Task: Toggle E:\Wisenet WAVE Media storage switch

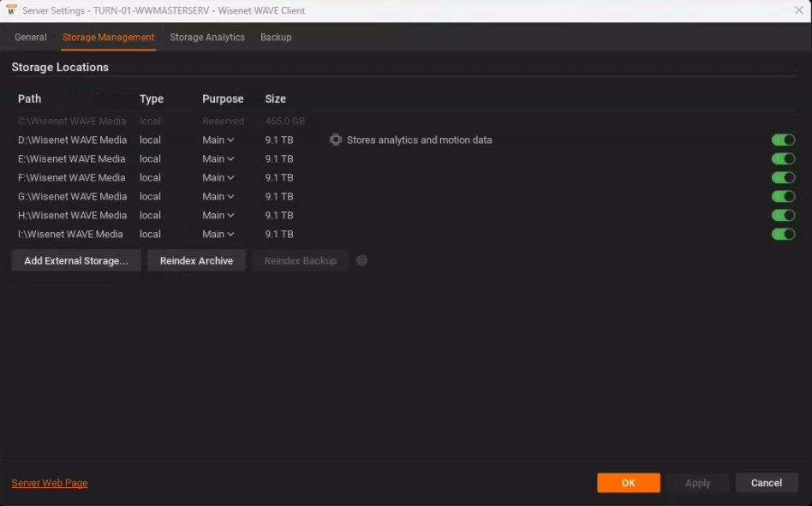Action: (783, 159)
